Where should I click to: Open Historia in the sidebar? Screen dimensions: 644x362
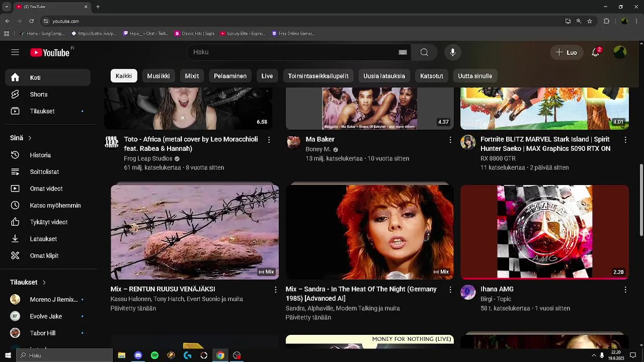pyautogui.click(x=48, y=155)
